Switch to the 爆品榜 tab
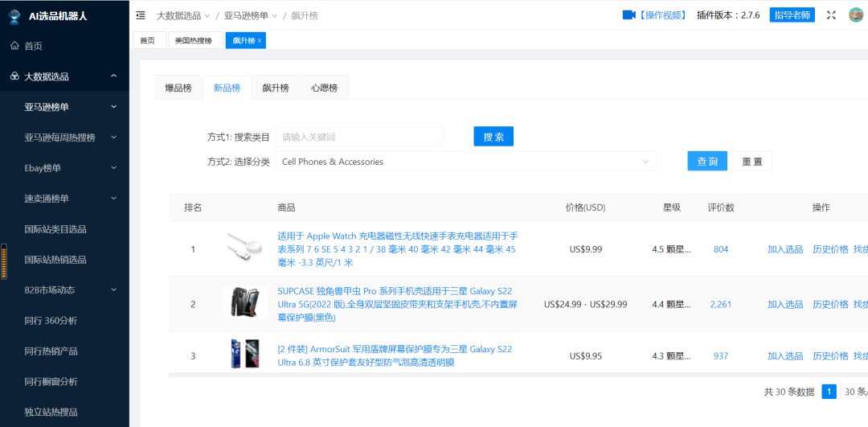This screenshot has width=868, height=427. coord(178,88)
